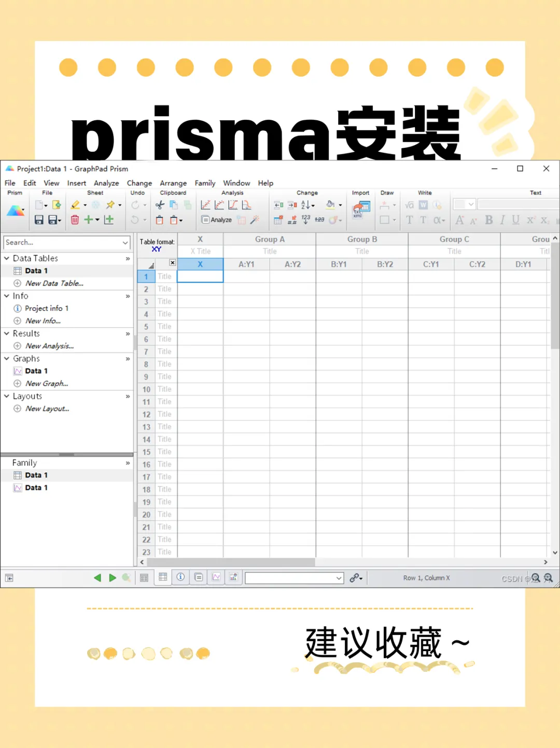Click the Graph sheet icon in status bar
The image size is (560, 748).
[x=216, y=577]
